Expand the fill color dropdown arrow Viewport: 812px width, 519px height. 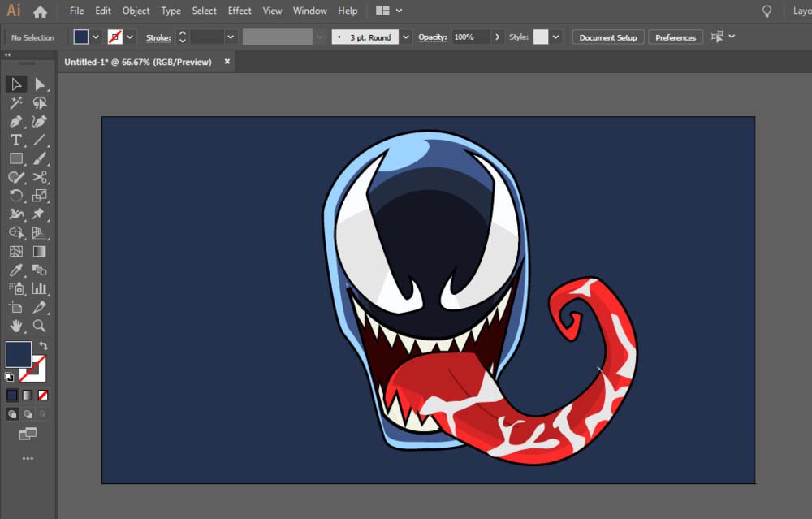pos(96,37)
